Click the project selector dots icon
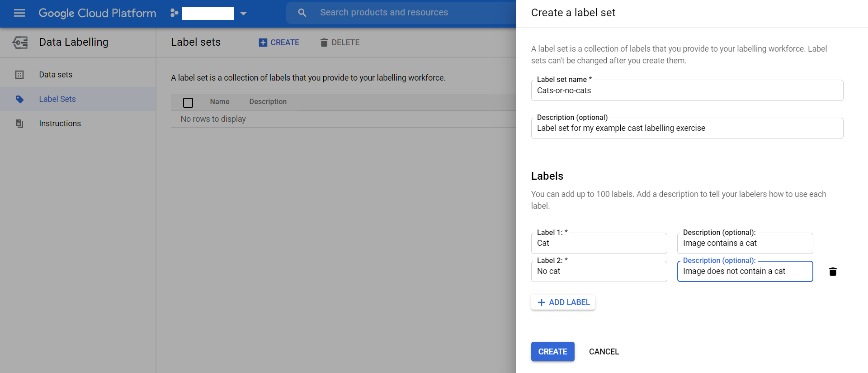 (174, 13)
